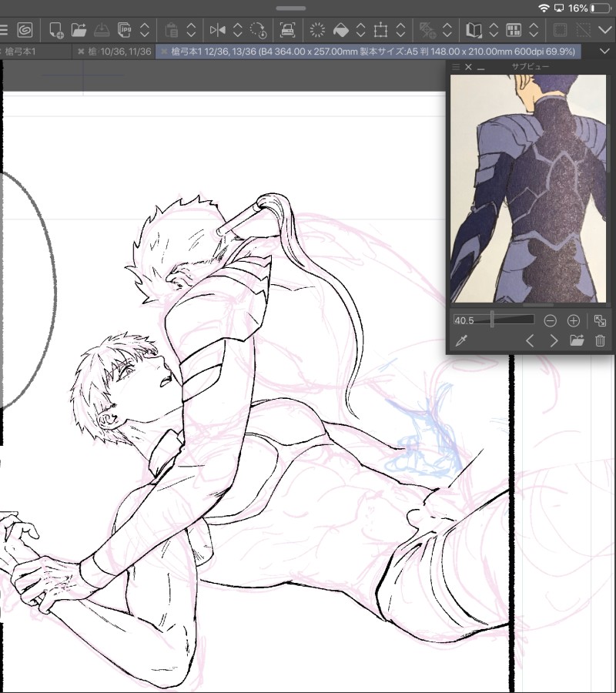Viewport: 616px width, 693px height.
Task: Click the Paste clipboard icon
Action: click(172, 30)
